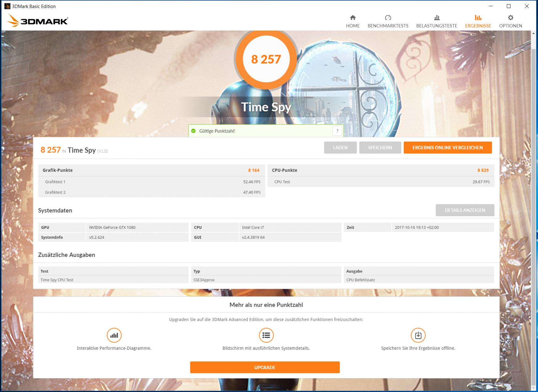The width and height of the screenshot is (538, 392).
Task: Click ERGEBNIS ONLINE VERGLEICHEN button
Action: coord(448,148)
